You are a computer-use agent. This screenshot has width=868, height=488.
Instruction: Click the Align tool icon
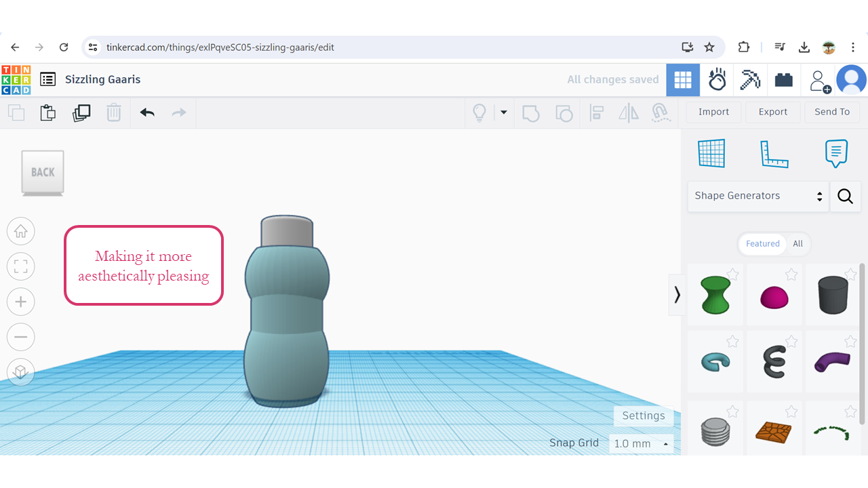597,113
